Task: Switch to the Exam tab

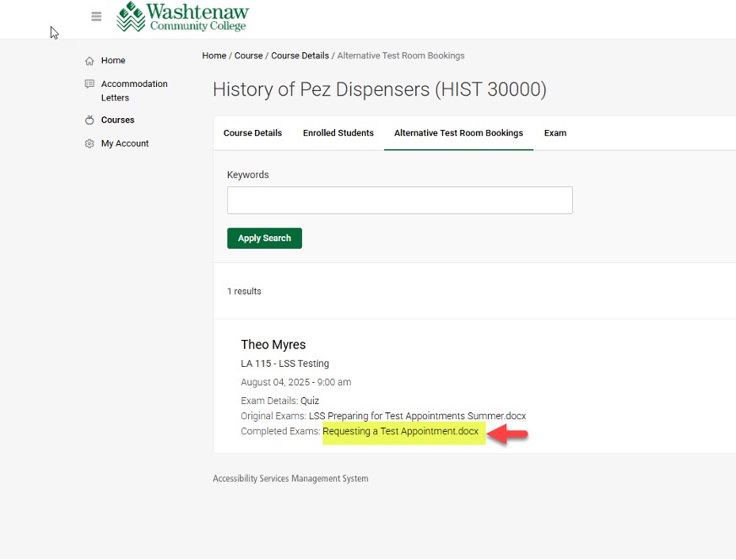Action: click(555, 133)
